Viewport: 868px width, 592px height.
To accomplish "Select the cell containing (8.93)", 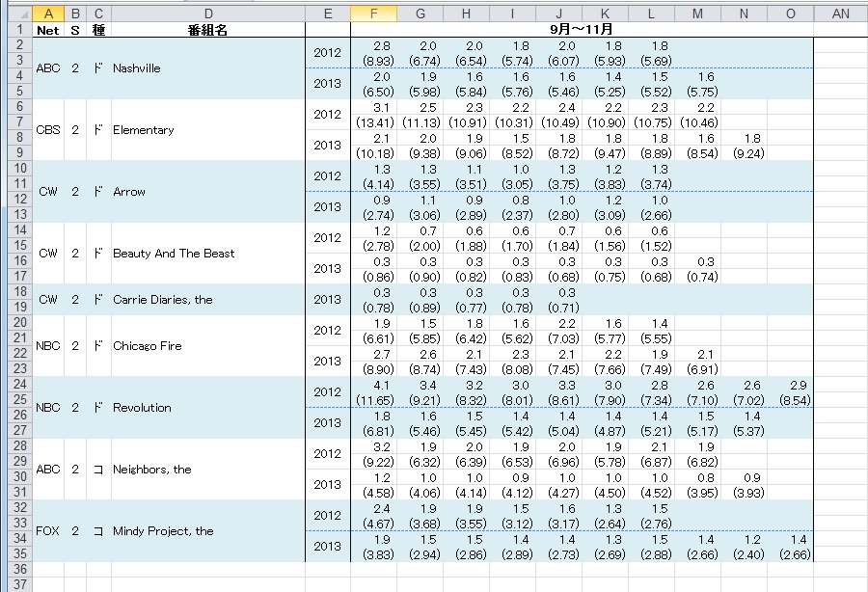I will point(373,61).
